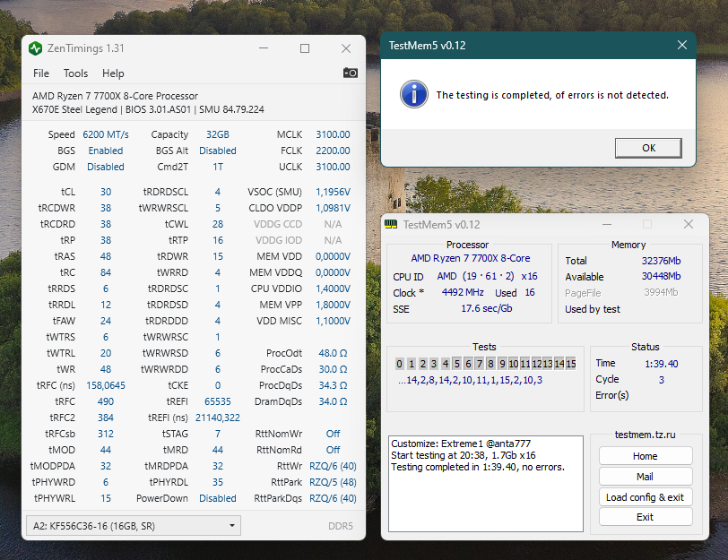Click the TestMem5 window title icon

(391, 225)
